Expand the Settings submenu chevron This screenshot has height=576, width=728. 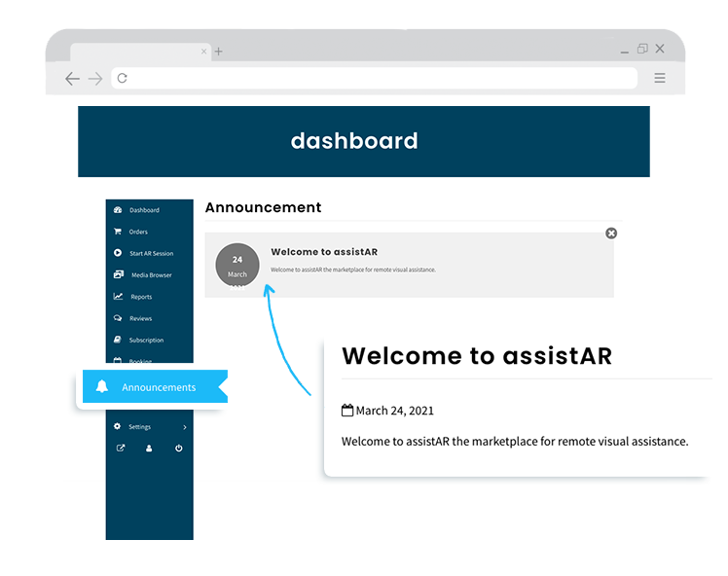[185, 427]
